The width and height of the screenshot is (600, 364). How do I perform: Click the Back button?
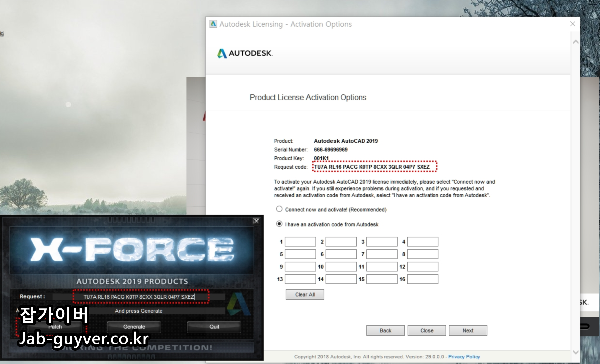tap(385, 330)
